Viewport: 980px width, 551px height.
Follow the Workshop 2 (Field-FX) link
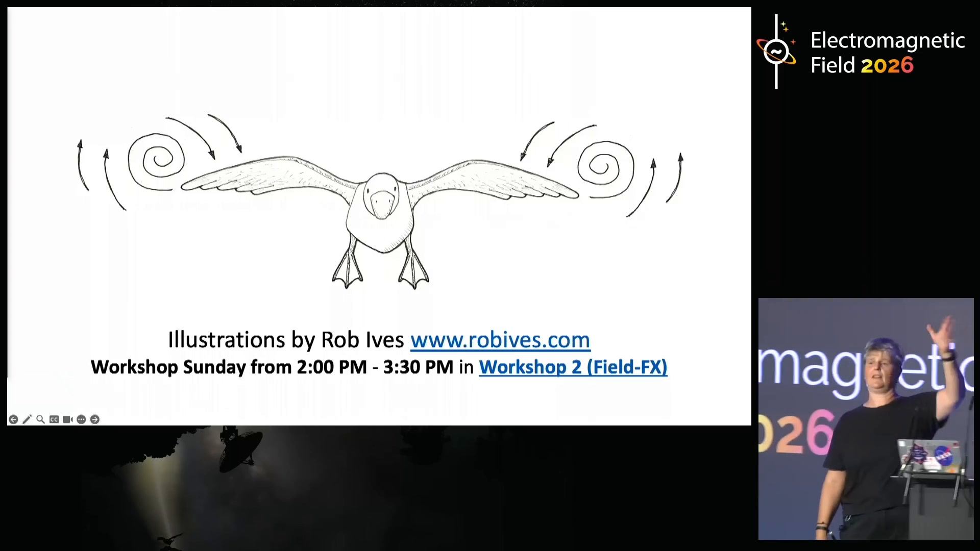point(573,367)
